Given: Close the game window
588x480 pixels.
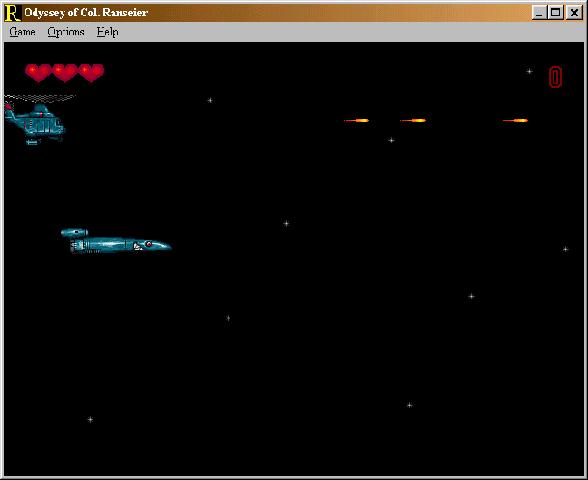Looking at the screenshot, I should (574, 13).
